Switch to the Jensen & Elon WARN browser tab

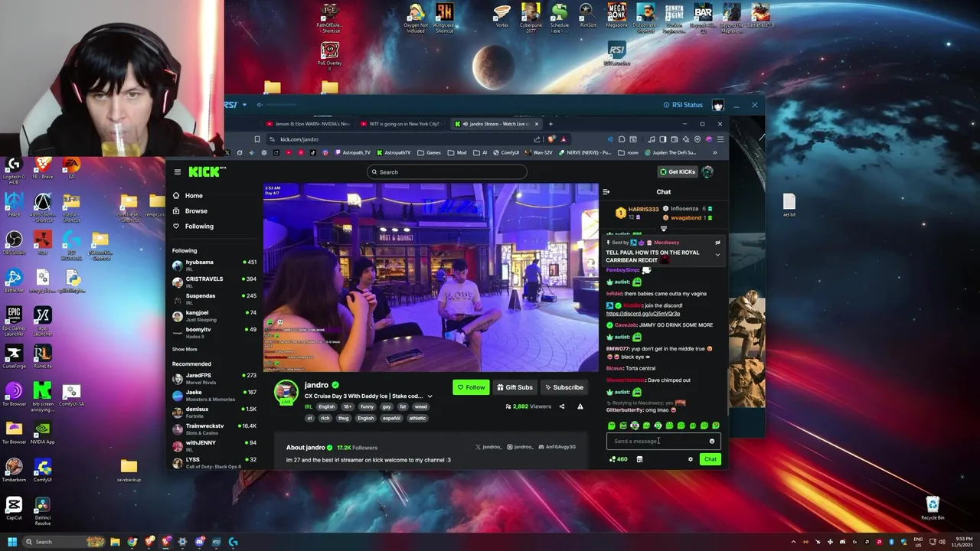click(308, 124)
